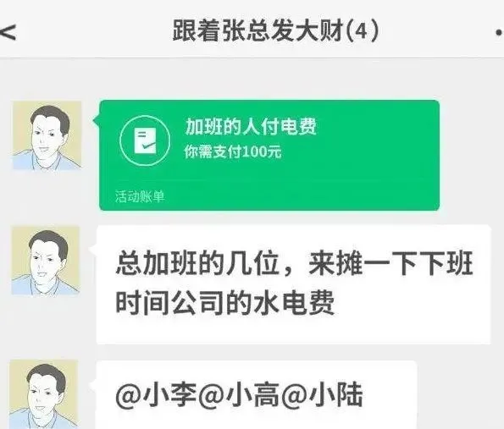Tap the 活动账单 footer label on the card
Image resolution: width=504 pixels, height=429 pixels.
[x=140, y=196]
